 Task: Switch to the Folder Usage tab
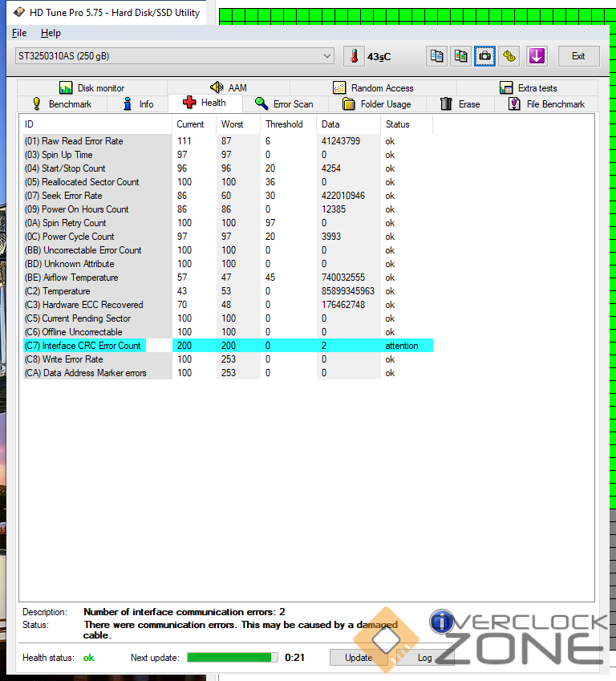(377, 104)
